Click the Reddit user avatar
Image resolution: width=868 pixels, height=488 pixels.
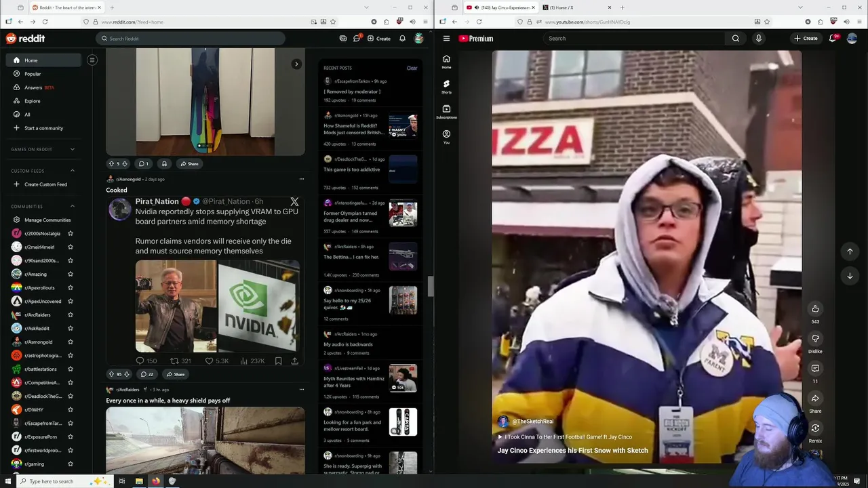coord(419,39)
